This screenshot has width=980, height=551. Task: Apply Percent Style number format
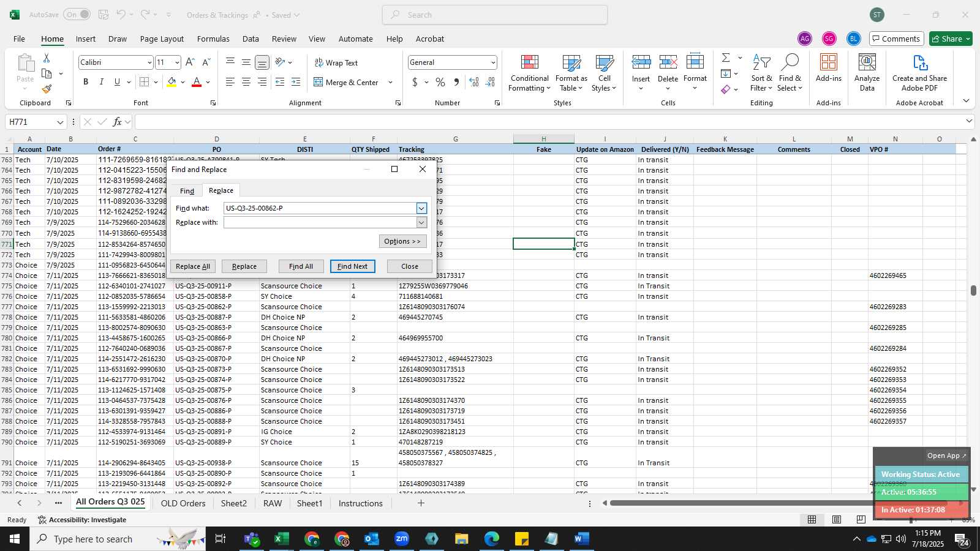click(x=440, y=82)
